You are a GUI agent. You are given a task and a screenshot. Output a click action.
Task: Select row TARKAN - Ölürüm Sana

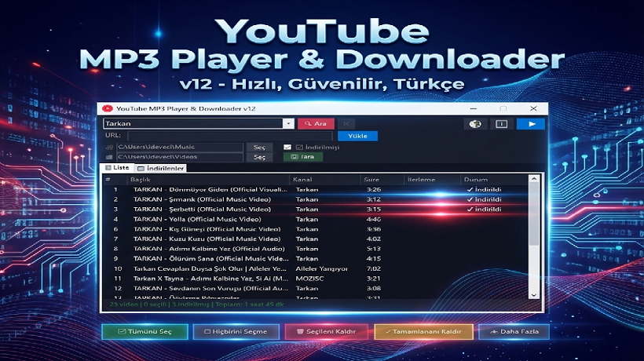point(316,258)
